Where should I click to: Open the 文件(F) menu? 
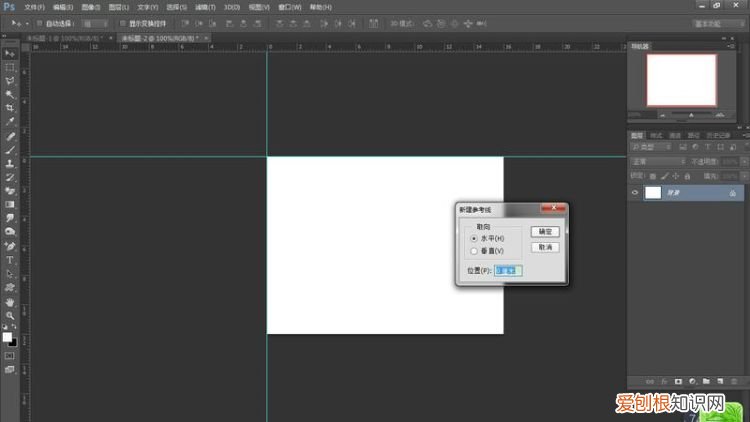click(x=34, y=6)
